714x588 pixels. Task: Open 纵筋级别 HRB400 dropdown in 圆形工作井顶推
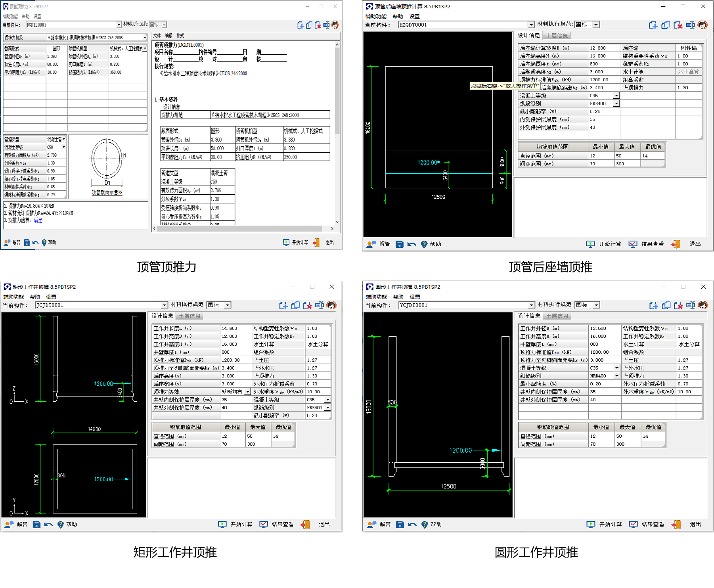[x=616, y=376]
